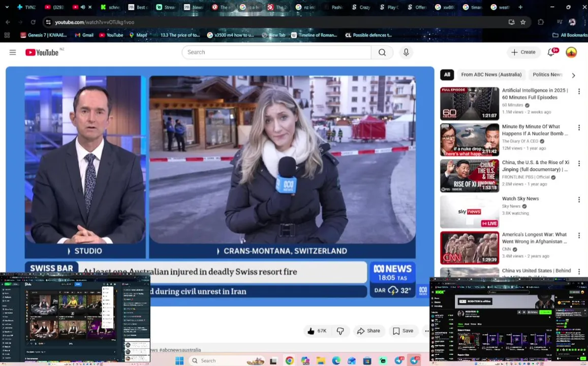Save the video to a playlist
The image size is (588, 366).
click(x=403, y=331)
